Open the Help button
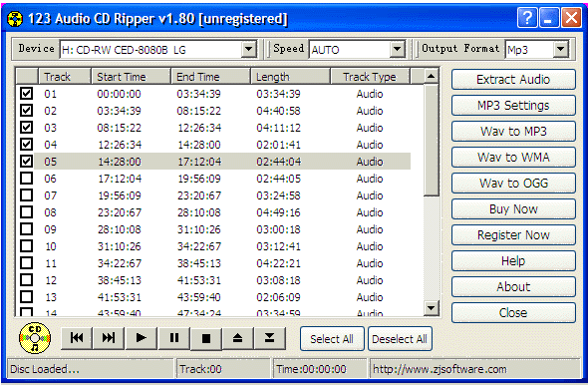 tap(513, 261)
